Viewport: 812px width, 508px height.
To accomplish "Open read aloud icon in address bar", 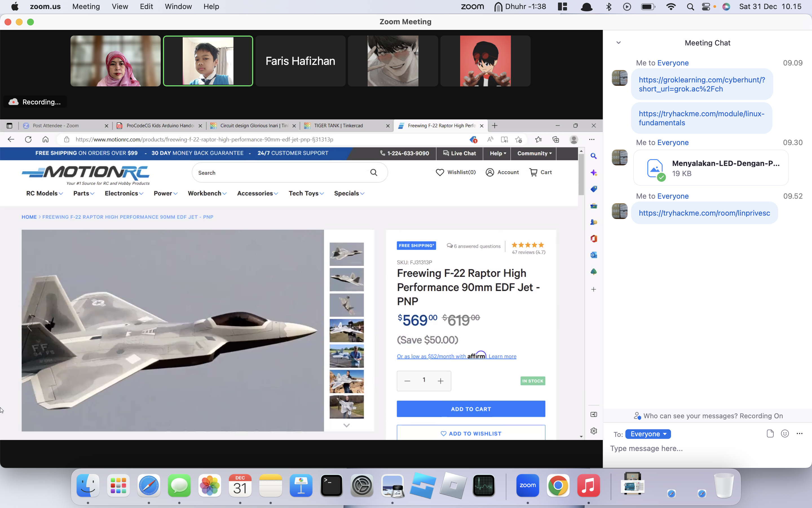I will (490, 139).
